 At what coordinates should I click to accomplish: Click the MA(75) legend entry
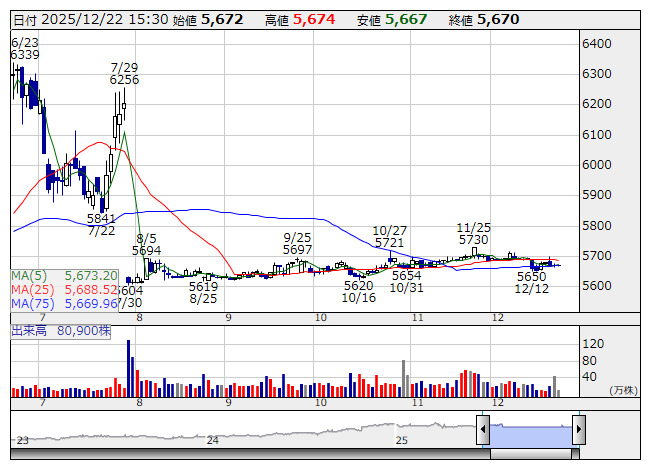(x=65, y=303)
